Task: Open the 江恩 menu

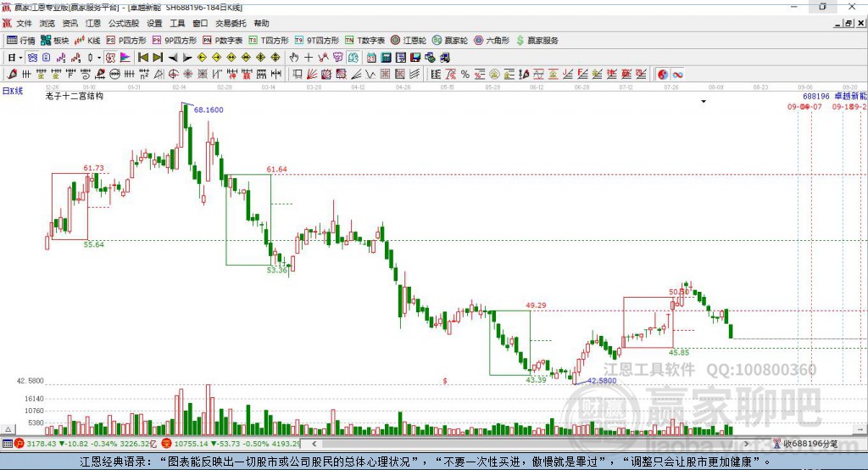Action: (x=93, y=23)
